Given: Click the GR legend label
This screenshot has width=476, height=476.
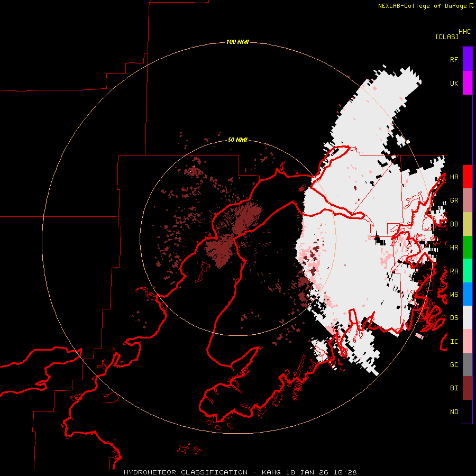Looking at the screenshot, I should (x=454, y=200).
